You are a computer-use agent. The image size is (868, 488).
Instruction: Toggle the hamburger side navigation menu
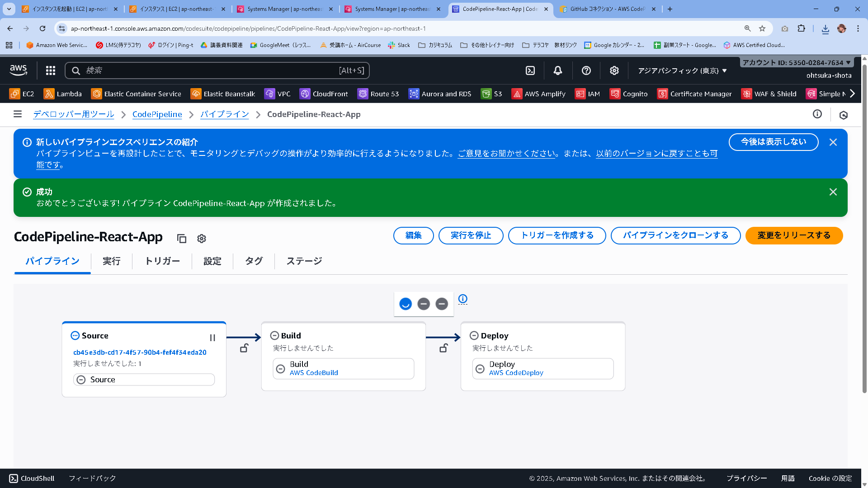18,114
